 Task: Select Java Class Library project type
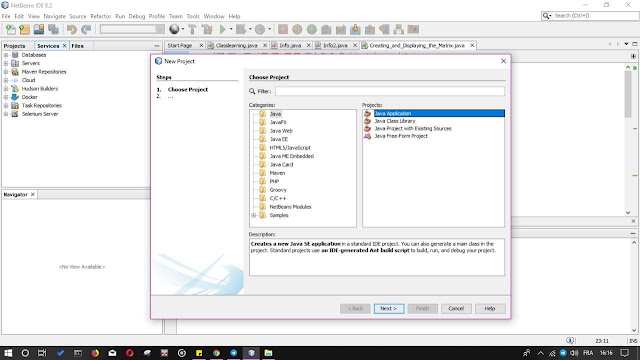(x=395, y=121)
